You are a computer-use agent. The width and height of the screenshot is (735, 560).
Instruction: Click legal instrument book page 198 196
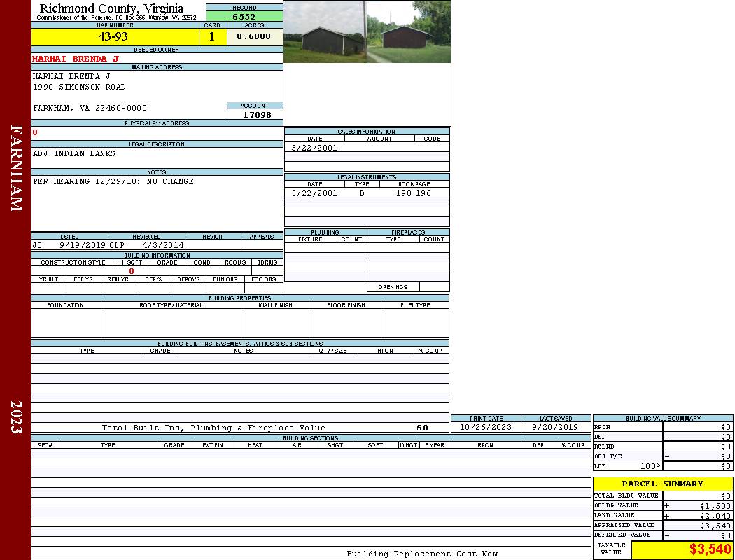(x=414, y=193)
